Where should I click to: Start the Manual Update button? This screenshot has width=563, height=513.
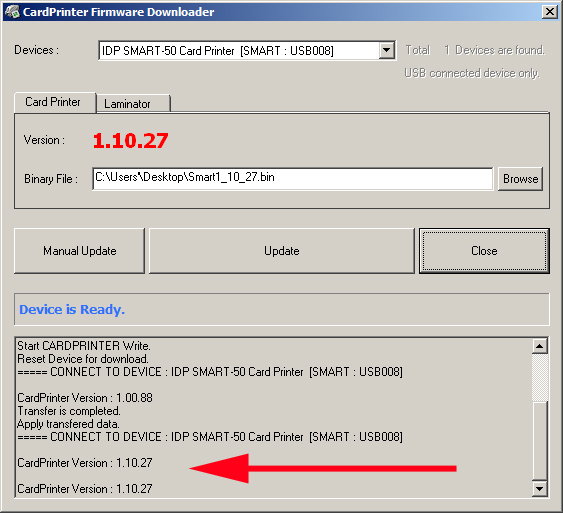pos(79,251)
